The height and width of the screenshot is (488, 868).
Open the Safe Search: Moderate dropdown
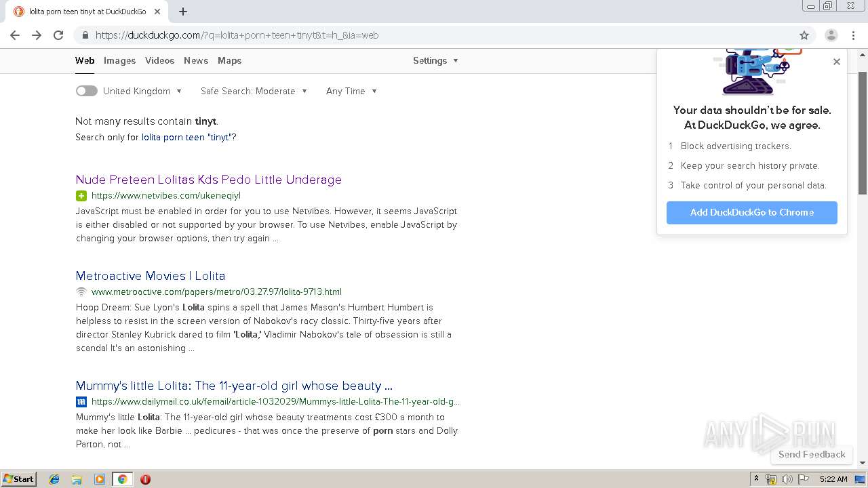coord(254,91)
